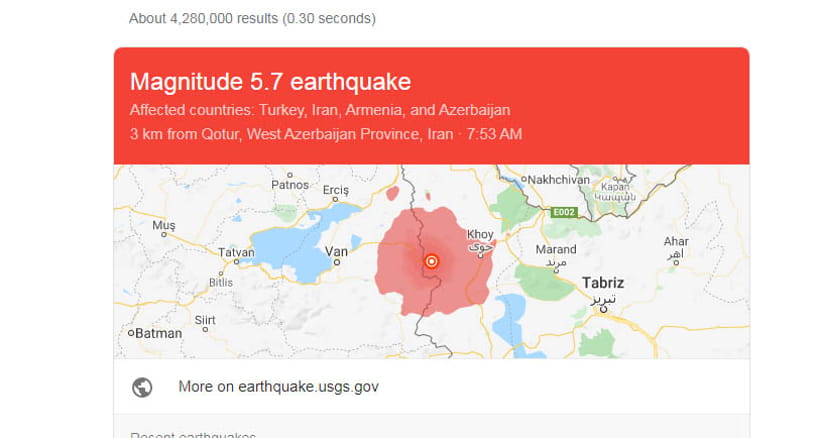Click the Khoy city label
Viewport: 820px width, 438px height.
[480, 234]
